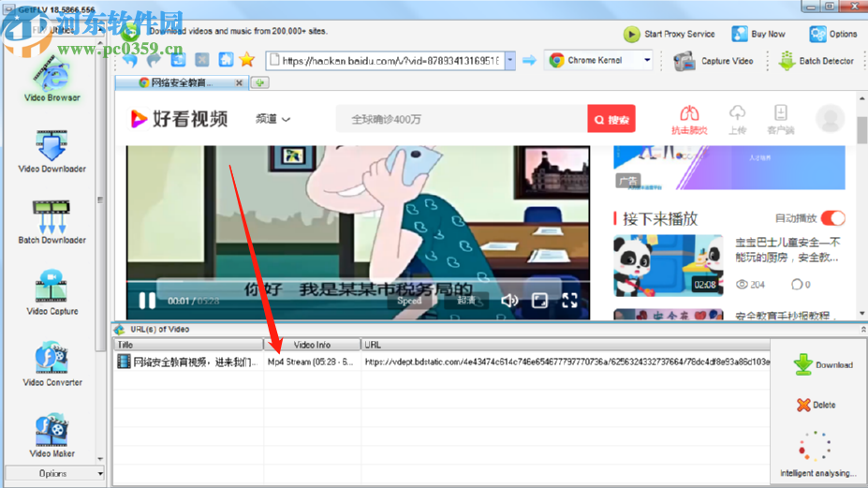Open the Batch Downloader tool

click(51, 223)
